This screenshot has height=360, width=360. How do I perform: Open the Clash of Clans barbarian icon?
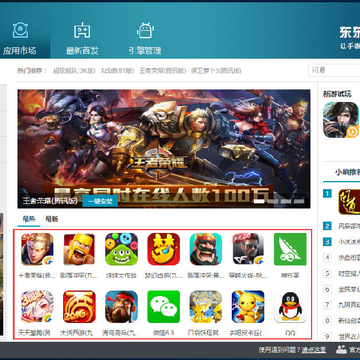click(x=79, y=249)
